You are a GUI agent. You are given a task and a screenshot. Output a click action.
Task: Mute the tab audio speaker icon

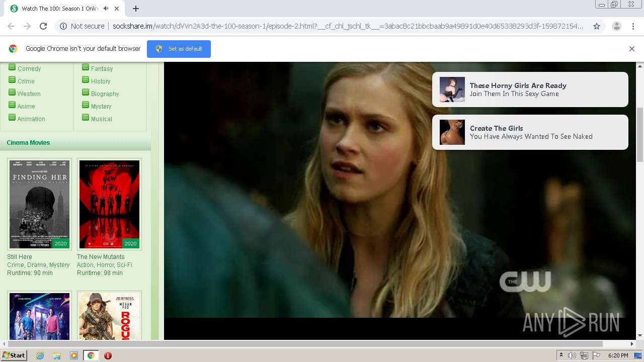(106, 9)
